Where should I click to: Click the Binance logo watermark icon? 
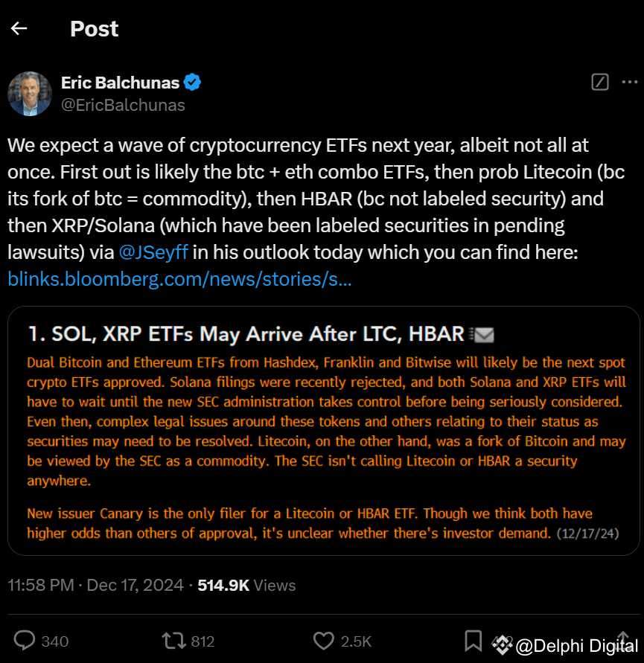coord(503,644)
